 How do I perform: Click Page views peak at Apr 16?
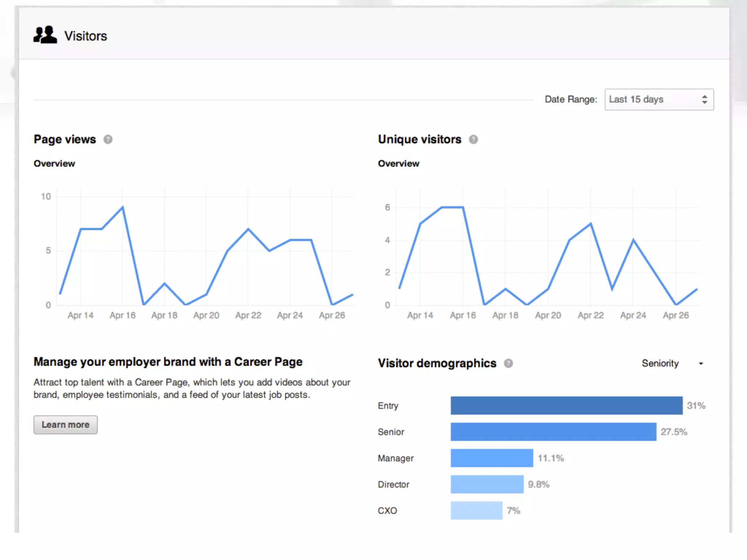click(x=123, y=207)
